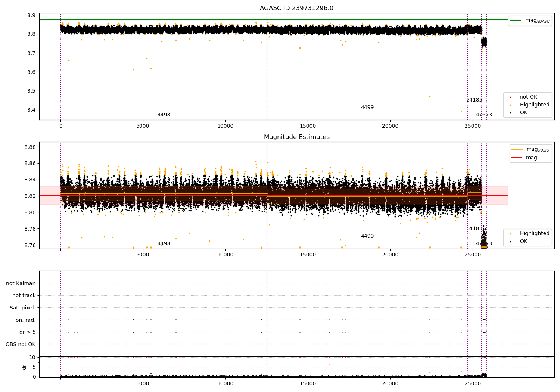Viewport: 560px width, 392px height.
Task: Click 'Highlighted' in the Magnitude Estimates legend
Action: pos(535,234)
